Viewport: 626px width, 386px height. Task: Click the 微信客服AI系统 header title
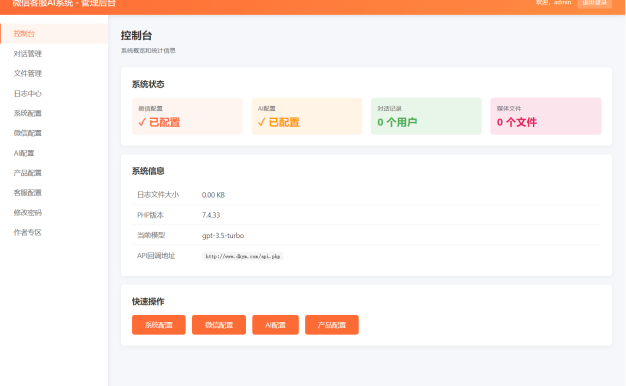[x=64, y=3]
